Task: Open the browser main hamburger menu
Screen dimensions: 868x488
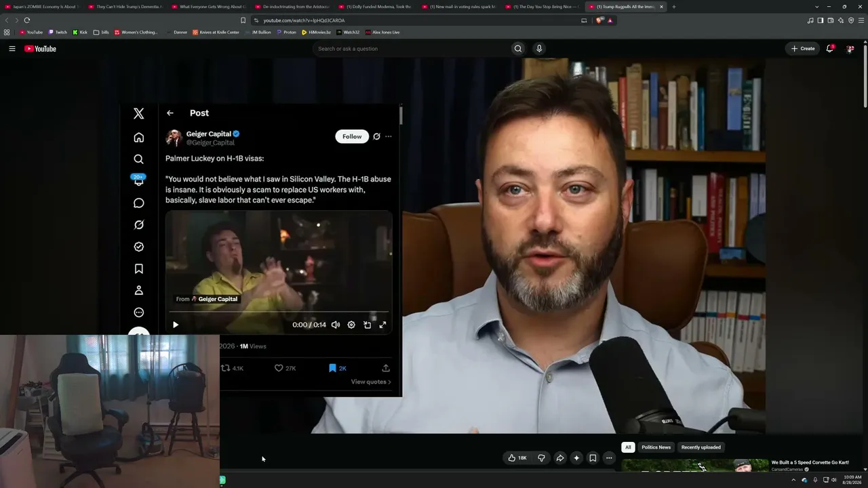Action: (861, 20)
